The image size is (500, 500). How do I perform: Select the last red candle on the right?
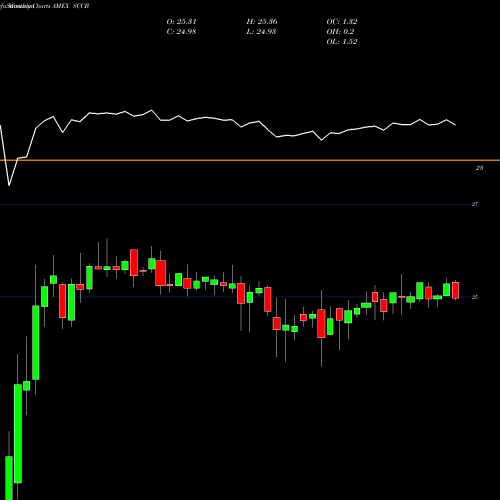coord(455,290)
